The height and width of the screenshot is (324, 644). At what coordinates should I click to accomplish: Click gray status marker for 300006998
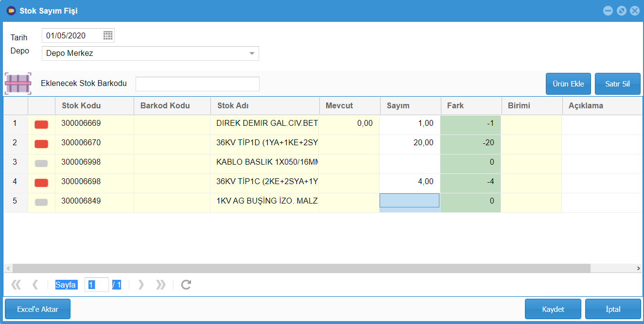[41, 164]
